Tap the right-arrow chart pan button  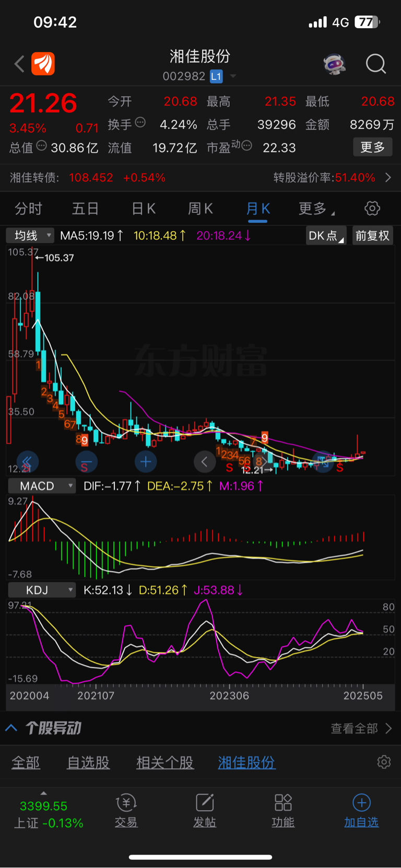pyautogui.click(x=264, y=461)
